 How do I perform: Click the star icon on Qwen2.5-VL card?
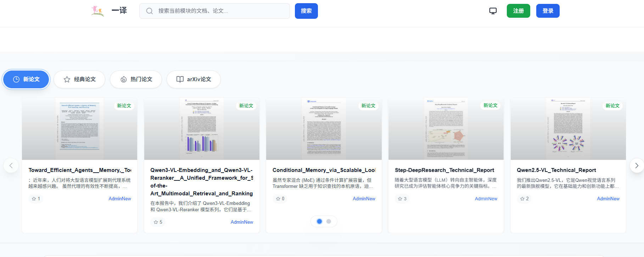pos(522,199)
